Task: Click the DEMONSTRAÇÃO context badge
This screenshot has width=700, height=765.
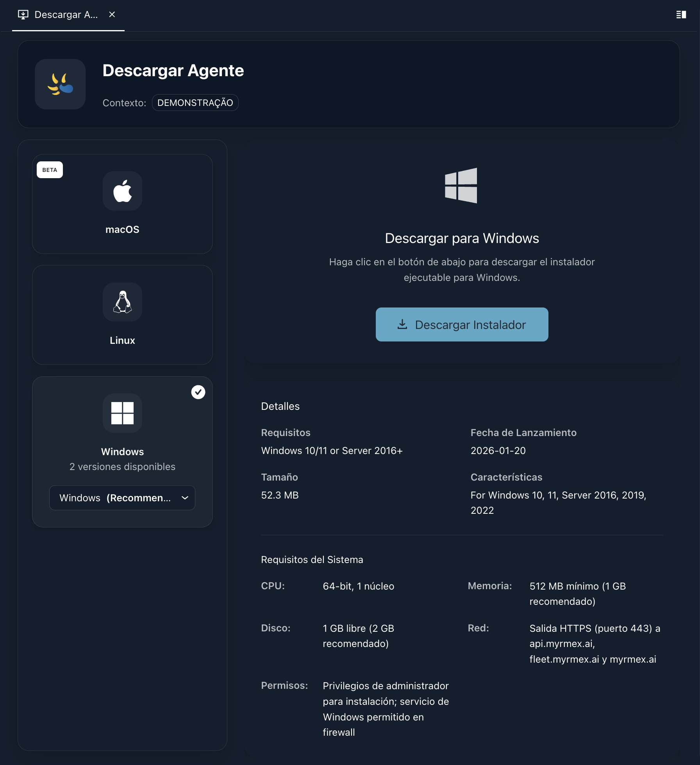Action: pos(195,102)
